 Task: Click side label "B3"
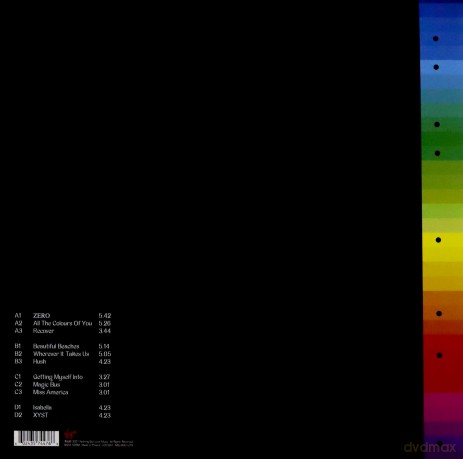18,362
